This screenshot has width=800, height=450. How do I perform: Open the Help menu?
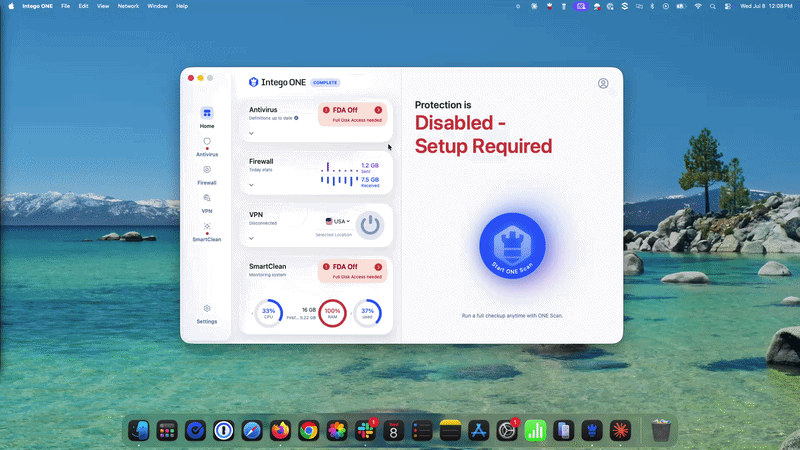tap(182, 6)
